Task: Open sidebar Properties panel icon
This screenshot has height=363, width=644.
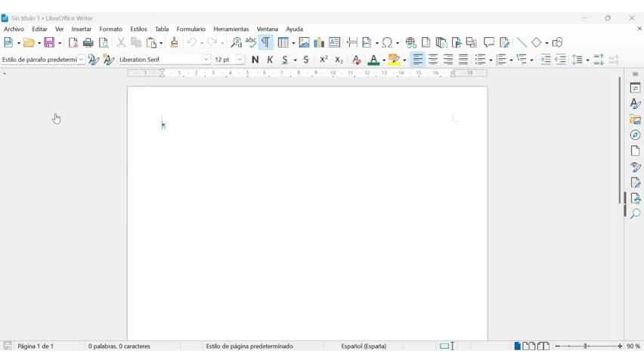Action: (635, 88)
